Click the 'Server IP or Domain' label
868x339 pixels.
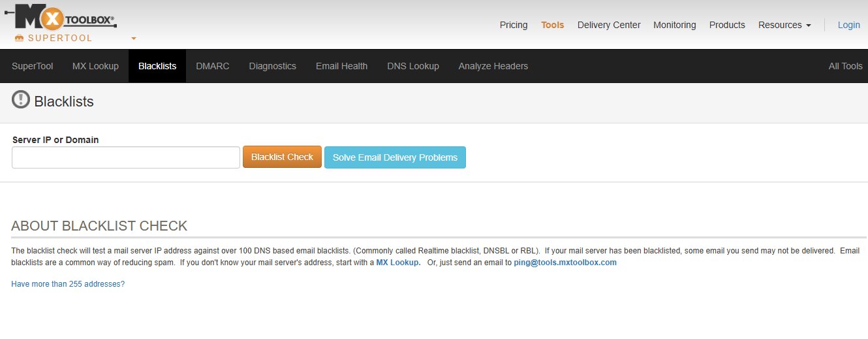[x=55, y=140]
